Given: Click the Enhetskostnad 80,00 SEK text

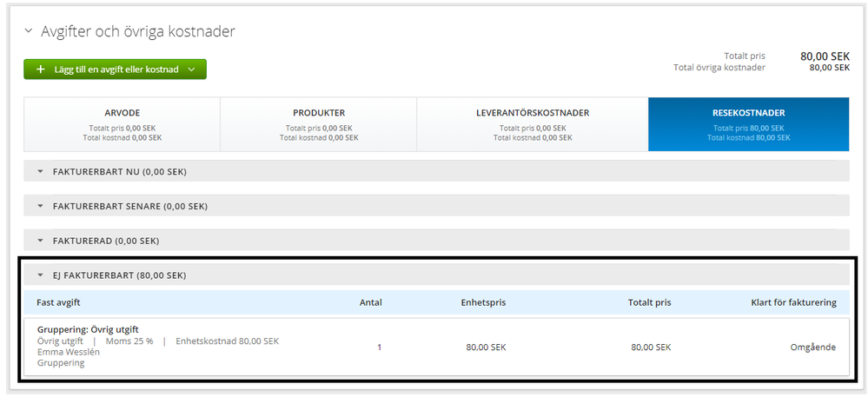Looking at the screenshot, I should pos(228,341).
